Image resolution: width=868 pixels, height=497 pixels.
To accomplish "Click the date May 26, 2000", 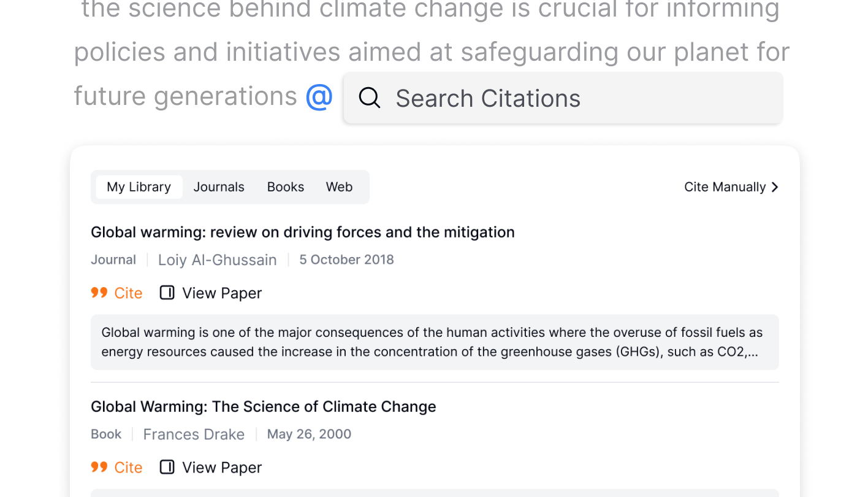I will tap(309, 434).
